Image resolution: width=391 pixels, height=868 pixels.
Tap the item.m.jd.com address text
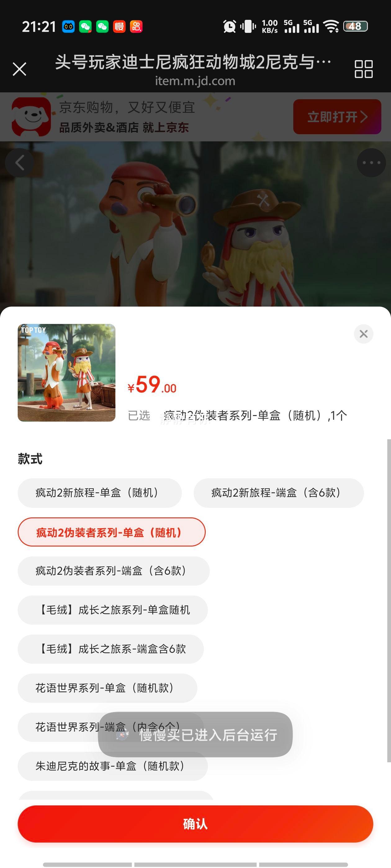pos(195,81)
